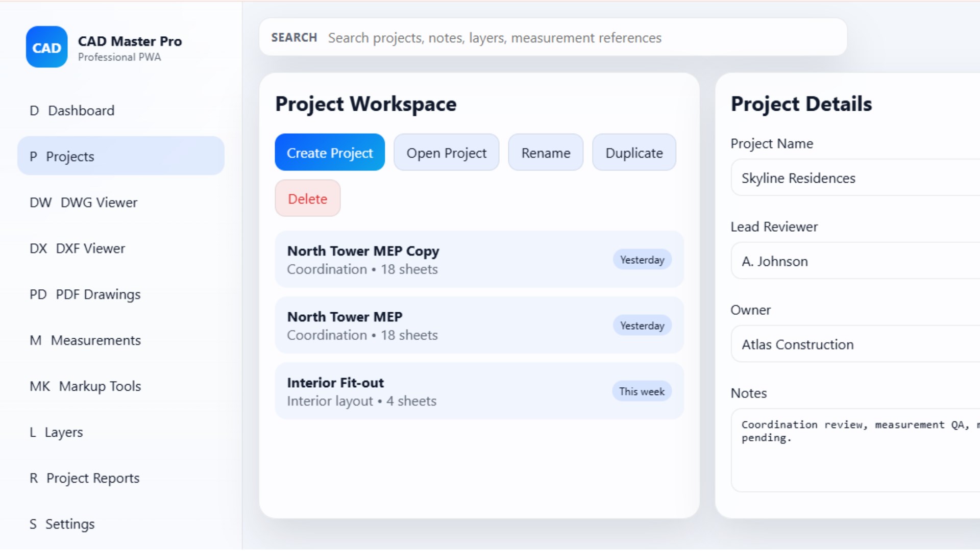980x551 pixels.
Task: Click the Professional PWA subtitle
Action: pyautogui.click(x=119, y=57)
